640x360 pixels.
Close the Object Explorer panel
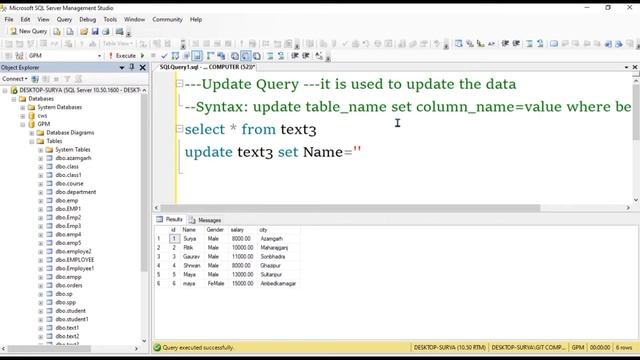coord(143,67)
